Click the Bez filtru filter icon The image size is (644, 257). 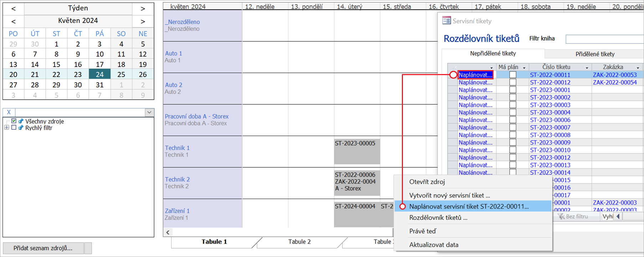coord(561,216)
